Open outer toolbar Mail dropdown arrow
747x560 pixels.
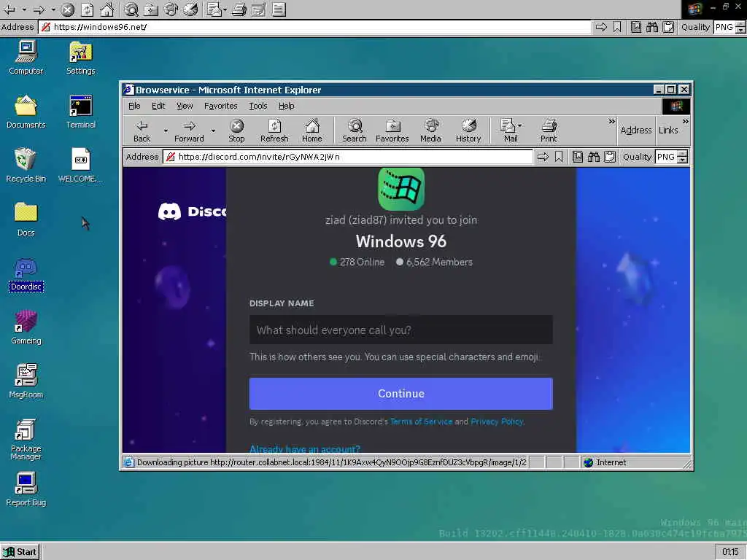pyautogui.click(x=225, y=9)
